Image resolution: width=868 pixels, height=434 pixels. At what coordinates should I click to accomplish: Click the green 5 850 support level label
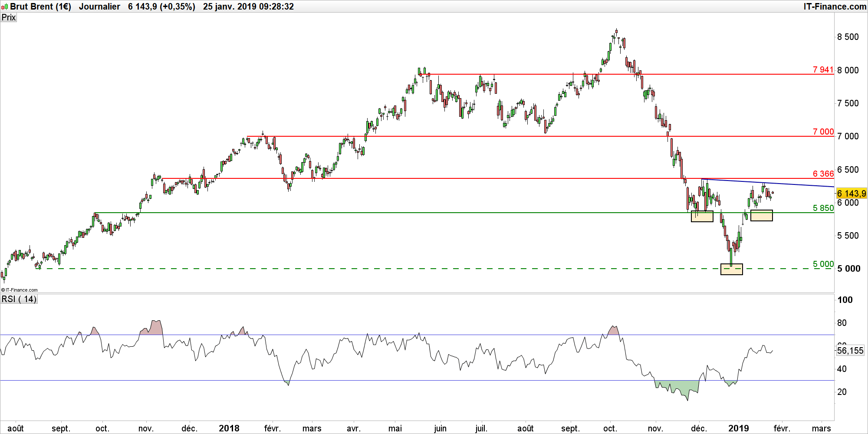[823, 208]
